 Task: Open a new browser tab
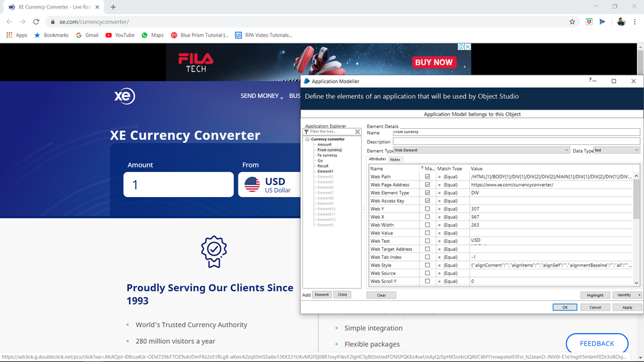[x=113, y=7]
